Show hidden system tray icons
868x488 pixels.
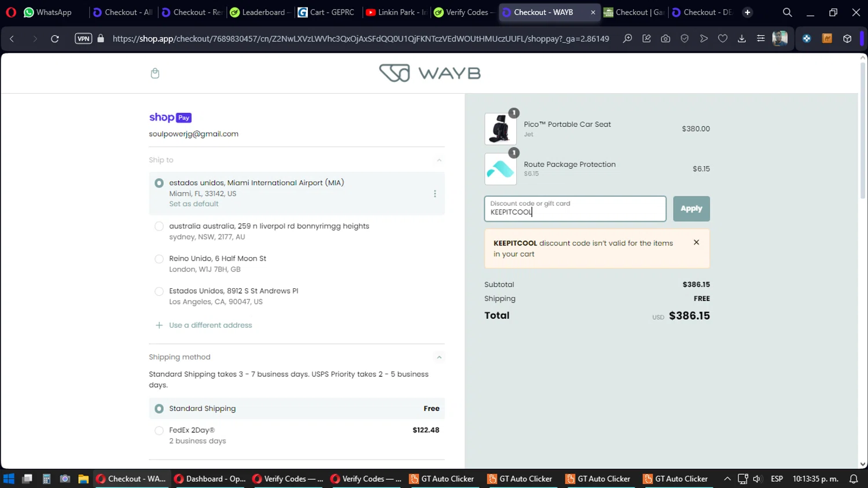[727, 479]
